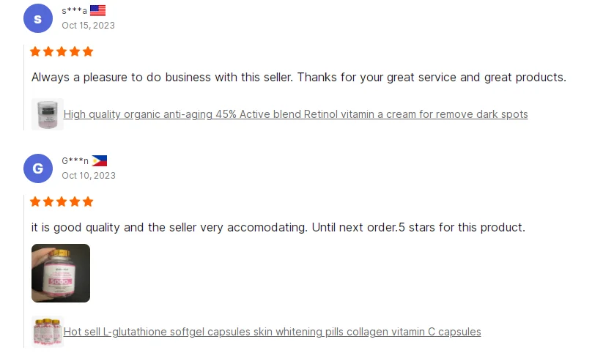
Task: Click the fifth star in s***a's rating
Action: [x=88, y=51]
